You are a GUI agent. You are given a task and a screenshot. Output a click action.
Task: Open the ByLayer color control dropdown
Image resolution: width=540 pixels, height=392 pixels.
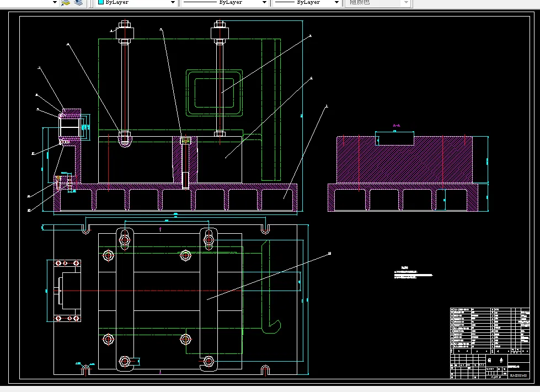pyautogui.click(x=136, y=2)
